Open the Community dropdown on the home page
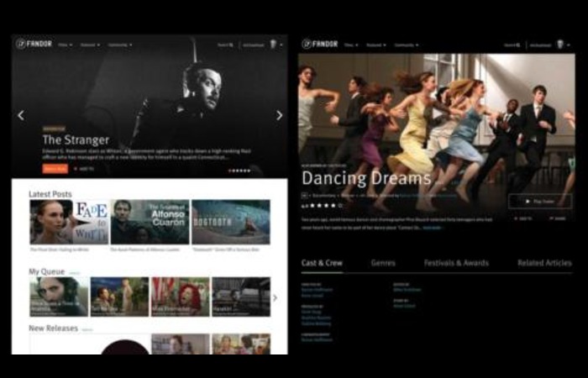 120,45
